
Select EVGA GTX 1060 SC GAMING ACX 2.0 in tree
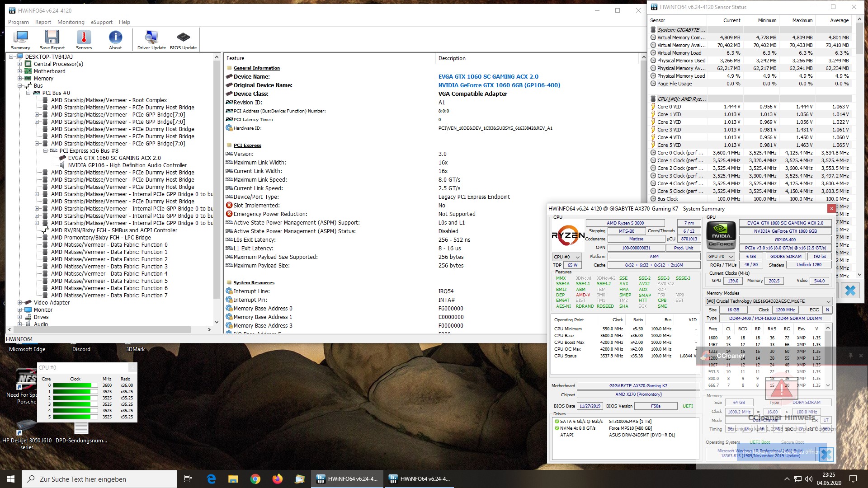[114, 158]
